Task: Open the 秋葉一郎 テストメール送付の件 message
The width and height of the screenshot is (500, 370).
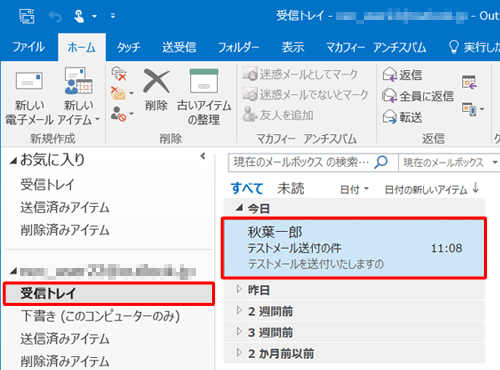Action: point(354,248)
